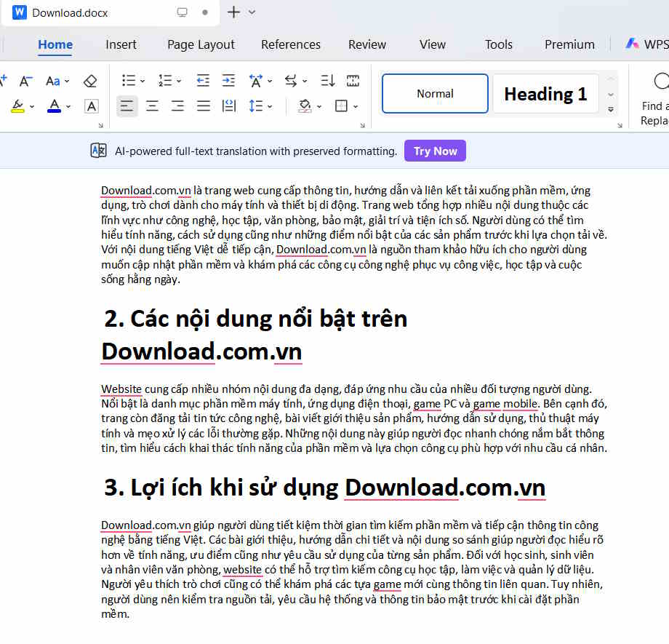The height and width of the screenshot is (644, 669).
Task: Open the font color dropdown arrow
Action: point(68,106)
